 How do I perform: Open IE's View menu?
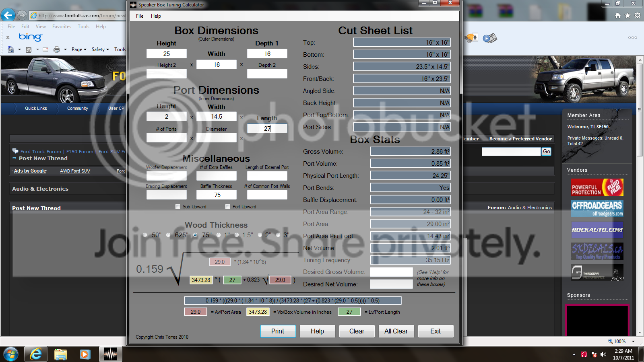coord(41,27)
